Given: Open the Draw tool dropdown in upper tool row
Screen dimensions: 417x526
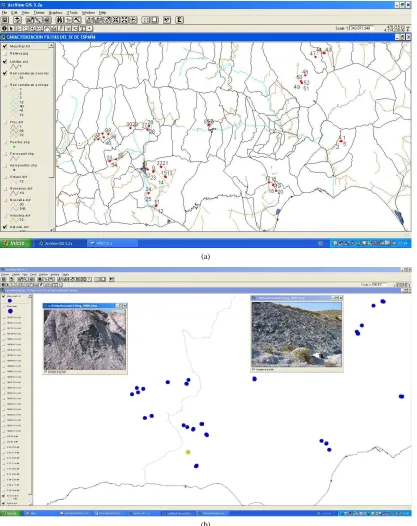Looking at the screenshot, I should [x=90, y=29].
